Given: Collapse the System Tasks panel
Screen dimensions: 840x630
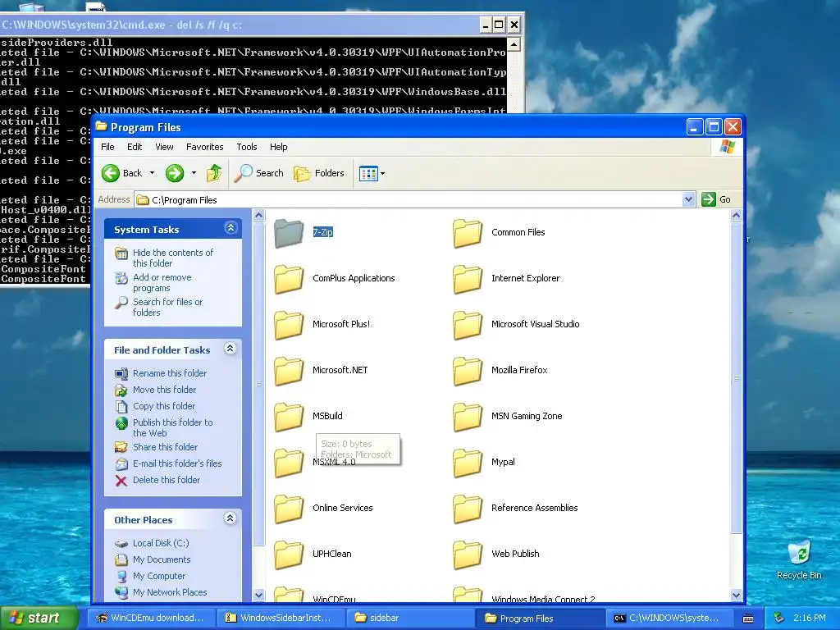Looking at the screenshot, I should click(x=231, y=228).
